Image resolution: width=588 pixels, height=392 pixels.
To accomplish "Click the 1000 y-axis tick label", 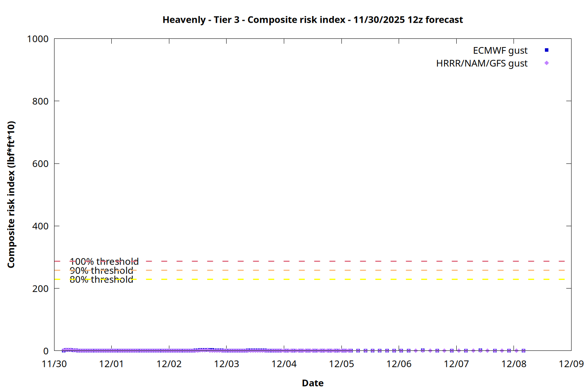I will tap(38, 39).
